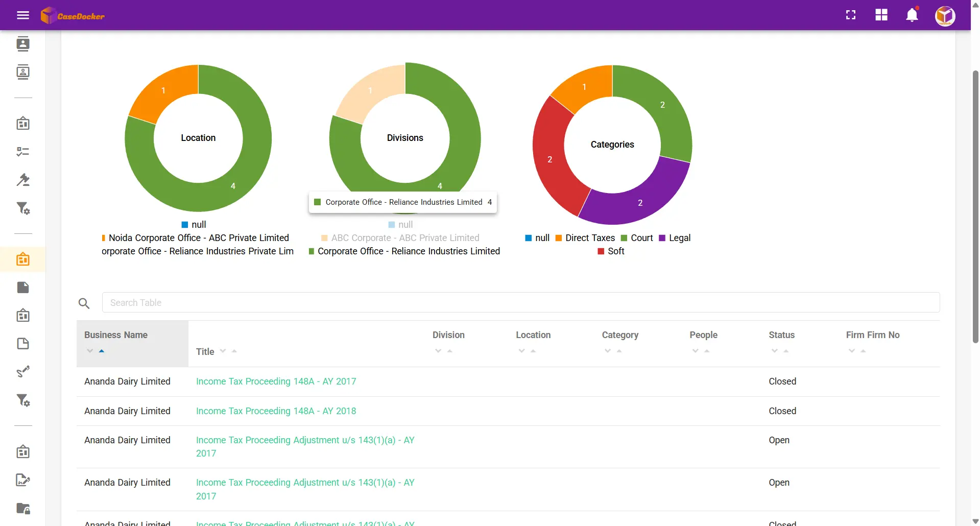Sort Location column descending chevron
The image size is (980, 526).
(x=521, y=351)
